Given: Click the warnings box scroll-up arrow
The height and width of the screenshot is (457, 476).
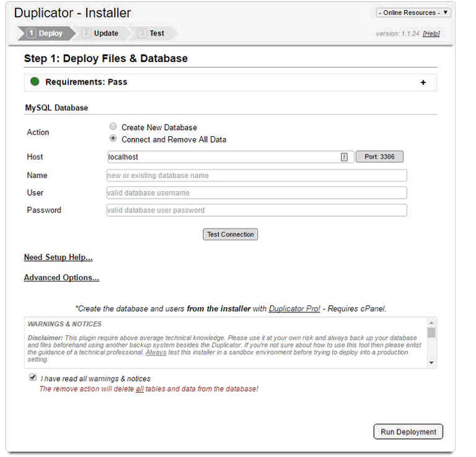Looking at the screenshot, I should point(431,323).
